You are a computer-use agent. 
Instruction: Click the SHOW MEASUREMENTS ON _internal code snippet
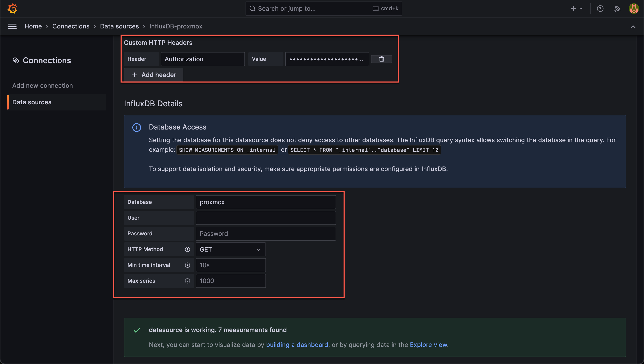pos(227,150)
